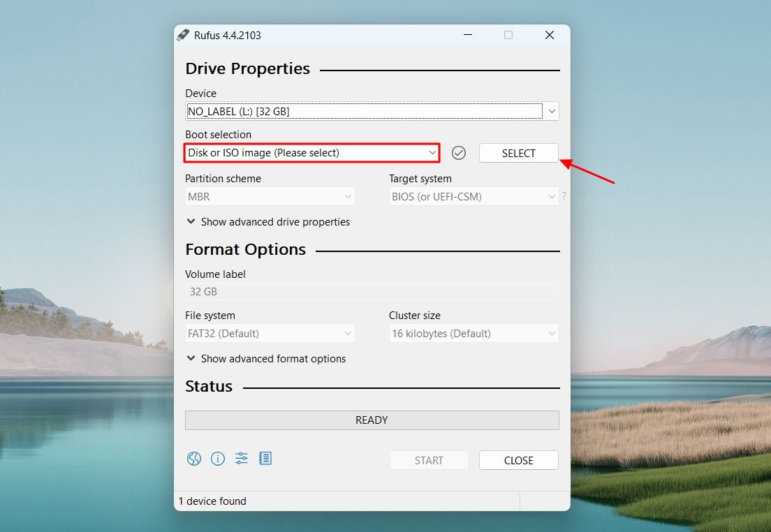Click the Status heading
Image resolution: width=771 pixels, height=532 pixels.
pyautogui.click(x=209, y=386)
